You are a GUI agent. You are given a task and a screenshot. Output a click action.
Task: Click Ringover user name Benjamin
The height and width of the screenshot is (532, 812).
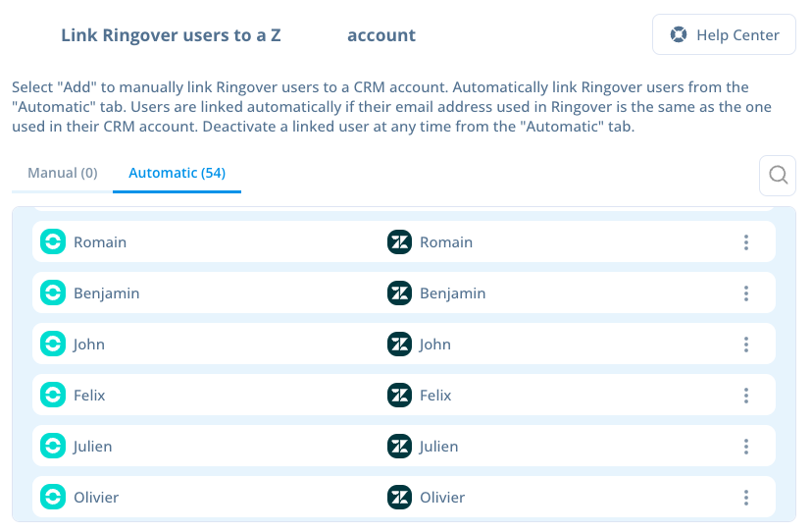click(107, 293)
